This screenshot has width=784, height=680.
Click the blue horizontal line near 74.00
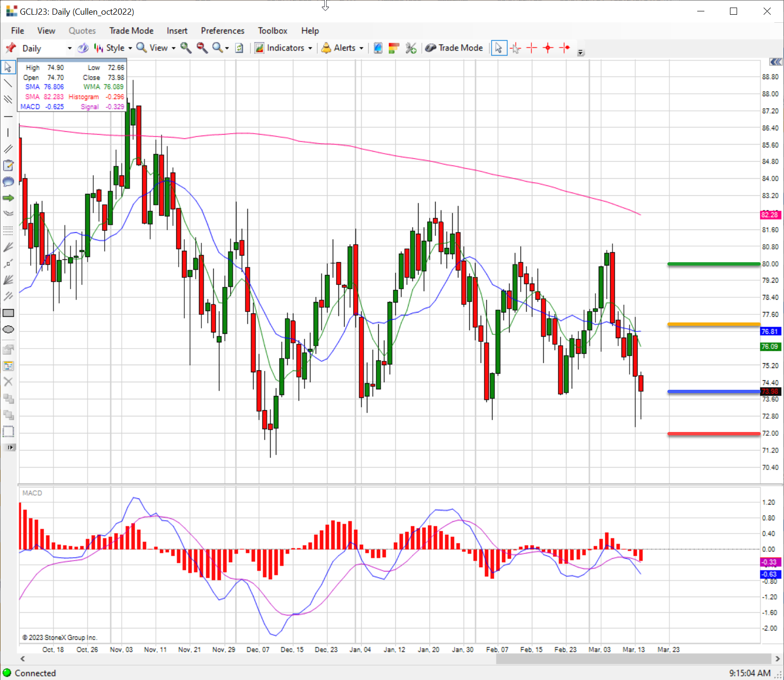pyautogui.click(x=713, y=392)
